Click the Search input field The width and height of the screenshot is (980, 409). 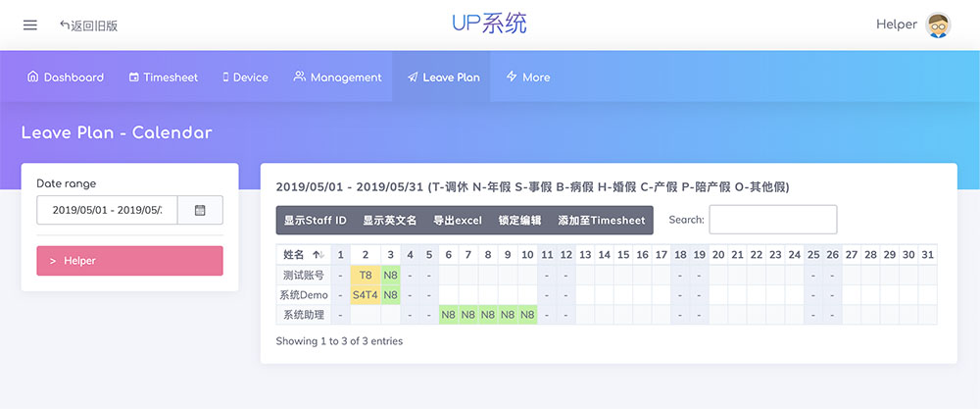coord(772,220)
